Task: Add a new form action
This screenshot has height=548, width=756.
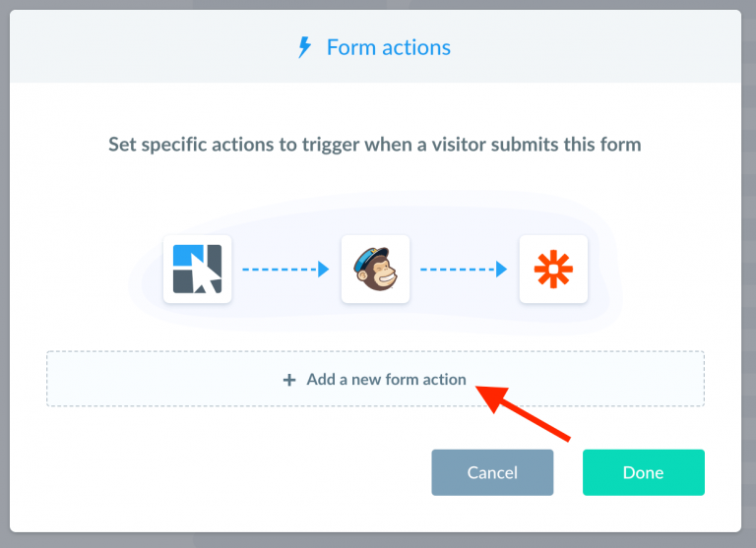Action: point(375,379)
